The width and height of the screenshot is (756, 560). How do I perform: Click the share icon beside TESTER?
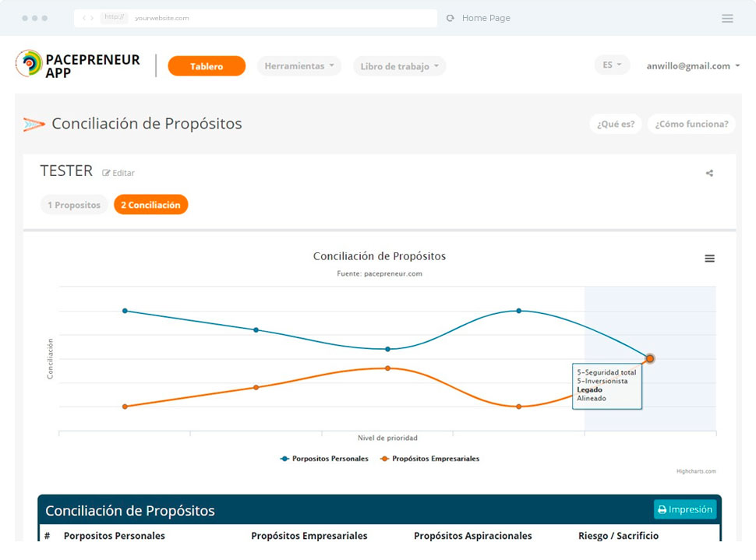709,174
